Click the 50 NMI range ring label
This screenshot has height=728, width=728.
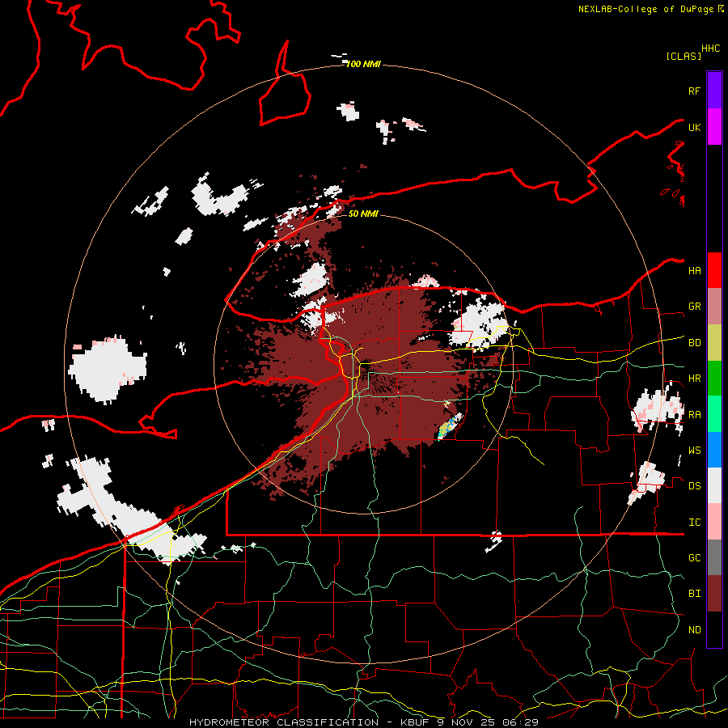(x=363, y=214)
